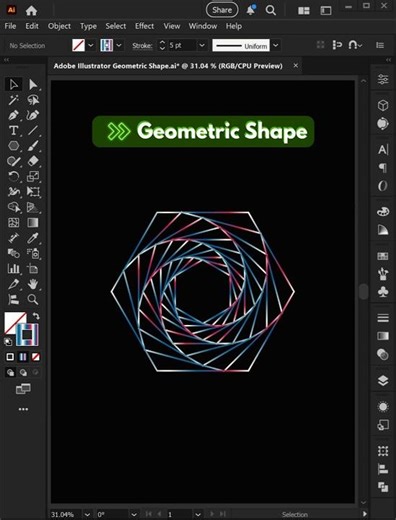Open the Arrange Documents button
The height and width of the screenshot is (520, 396).
click(304, 11)
